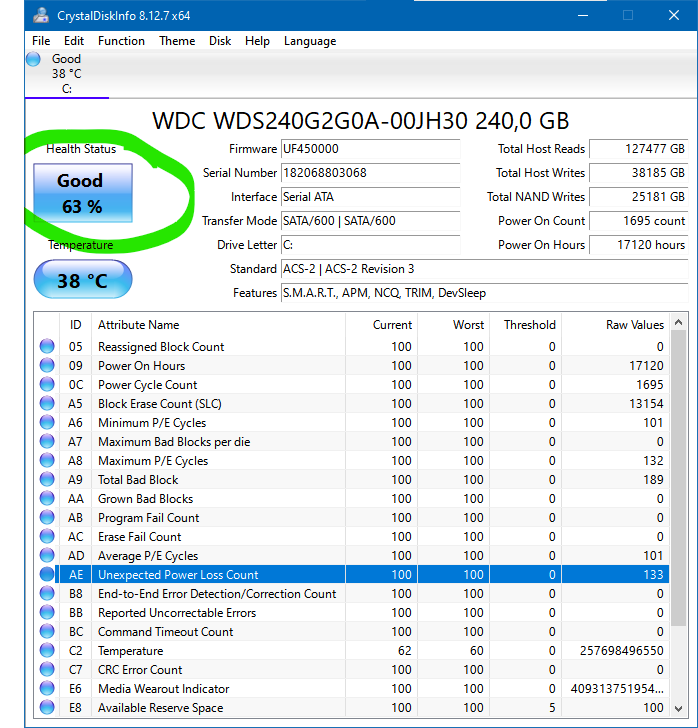Viewport: 698px width, 728px height.
Task: Open the File menu
Action: click(x=41, y=41)
